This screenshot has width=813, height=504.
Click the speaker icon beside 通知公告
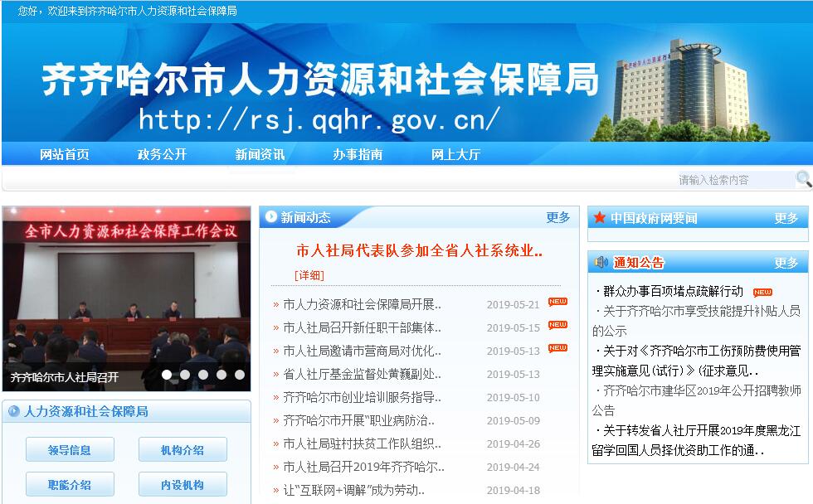point(601,263)
